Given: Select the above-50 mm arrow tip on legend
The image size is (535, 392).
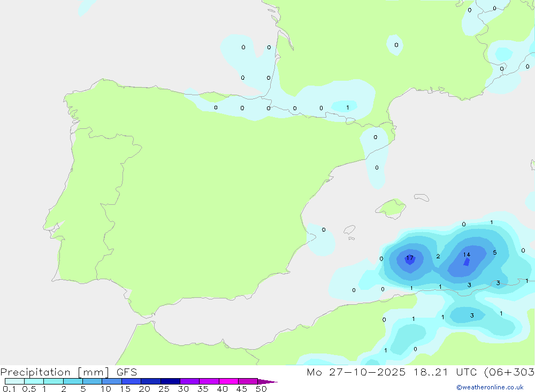Looking at the screenshot, I should pos(267,381).
